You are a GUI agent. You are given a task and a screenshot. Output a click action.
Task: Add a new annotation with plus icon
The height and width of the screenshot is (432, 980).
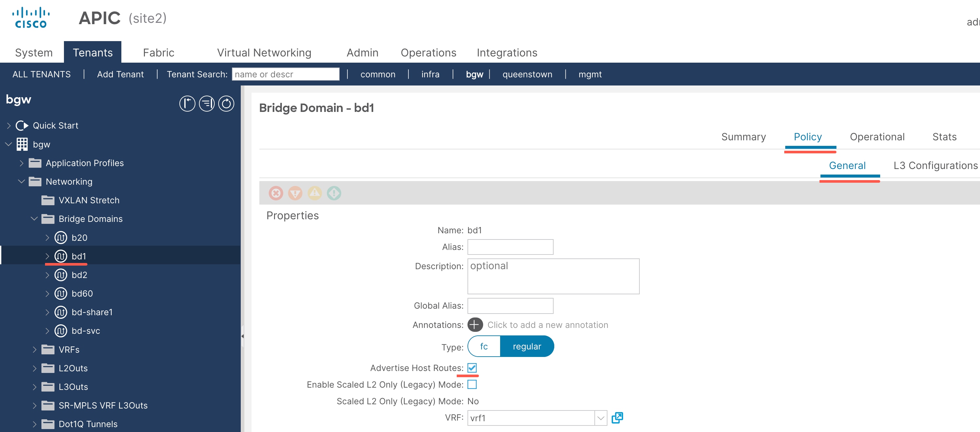[x=475, y=325]
